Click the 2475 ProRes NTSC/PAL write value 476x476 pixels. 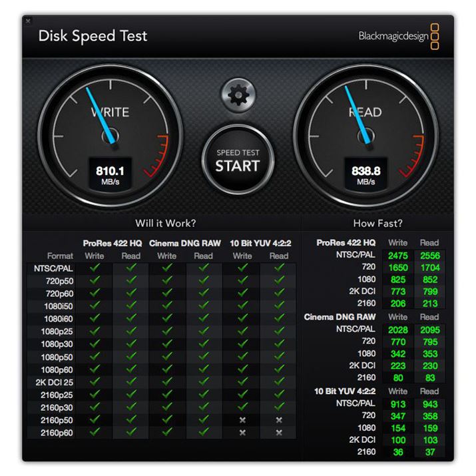pos(398,256)
